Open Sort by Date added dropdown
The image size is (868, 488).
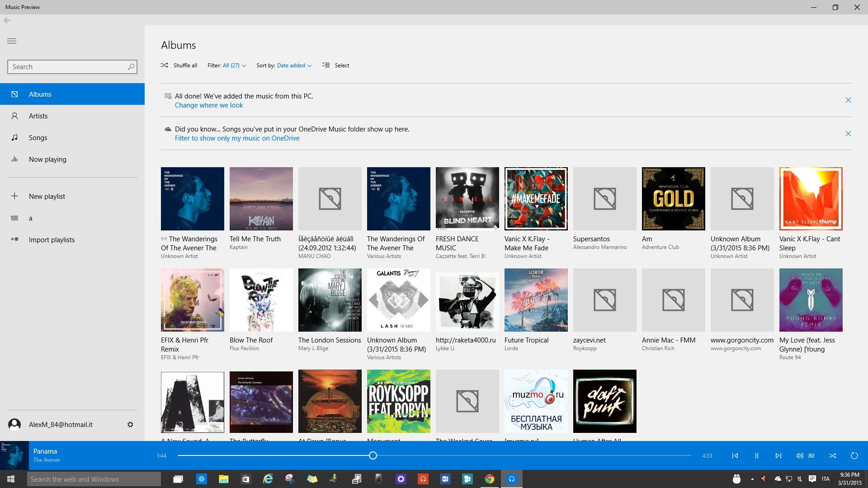point(294,66)
